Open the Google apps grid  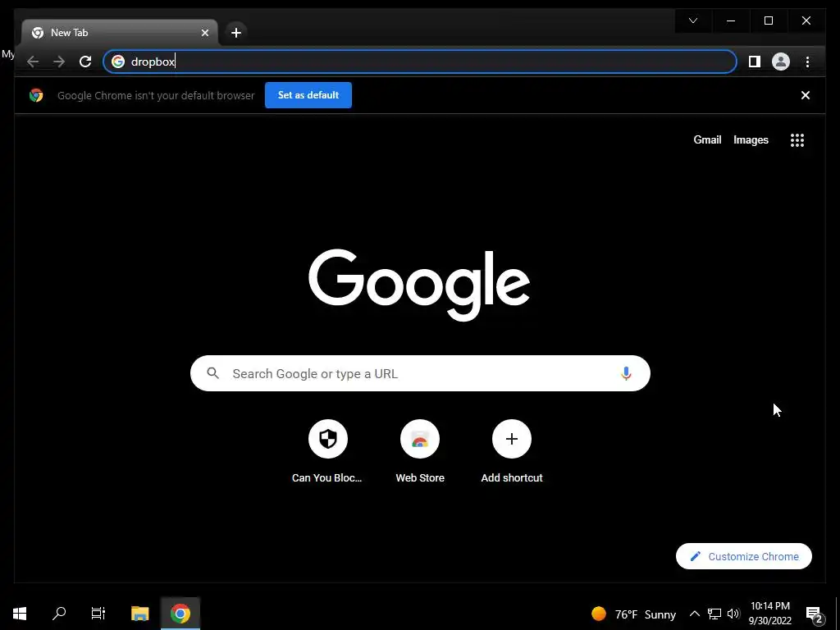click(797, 139)
